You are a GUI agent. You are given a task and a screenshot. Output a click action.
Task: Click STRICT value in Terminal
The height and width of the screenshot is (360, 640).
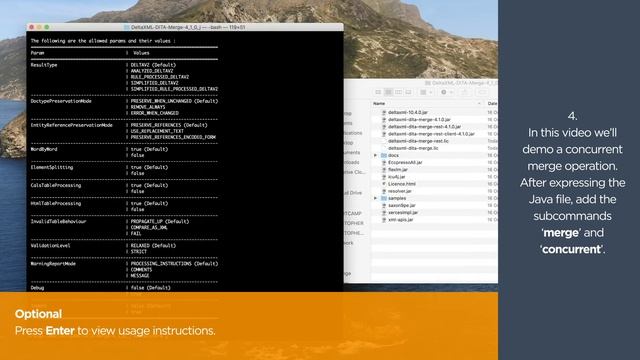pyautogui.click(x=139, y=252)
